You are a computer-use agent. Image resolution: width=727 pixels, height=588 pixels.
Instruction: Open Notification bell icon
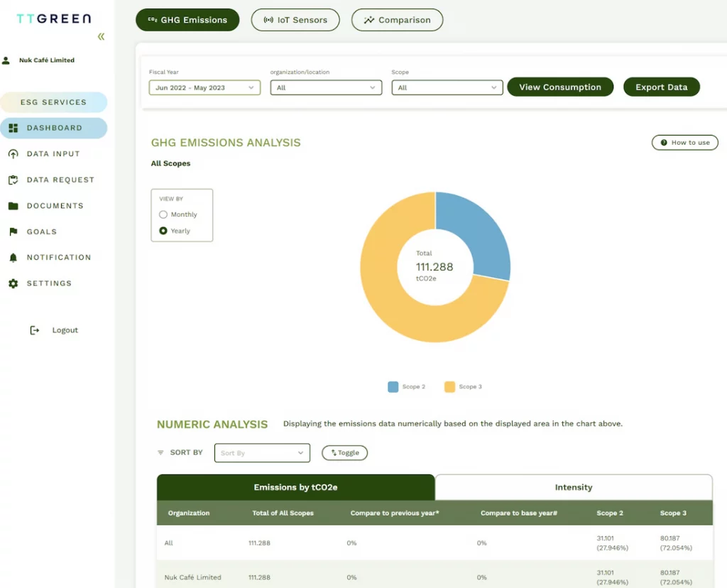[x=13, y=258]
